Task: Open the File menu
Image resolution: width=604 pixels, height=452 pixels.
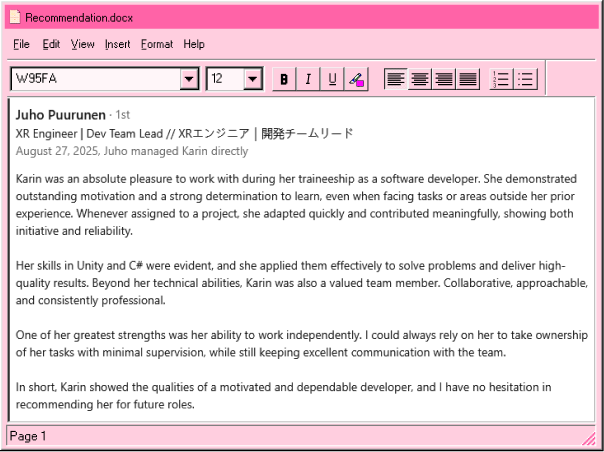Action: coord(21,44)
